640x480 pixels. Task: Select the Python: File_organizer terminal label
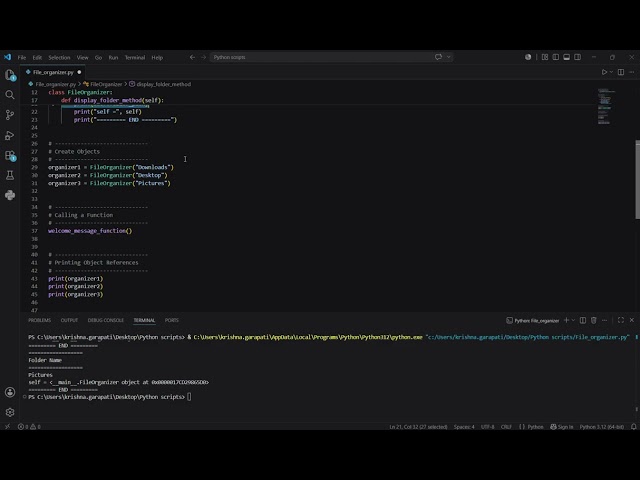(x=533, y=320)
